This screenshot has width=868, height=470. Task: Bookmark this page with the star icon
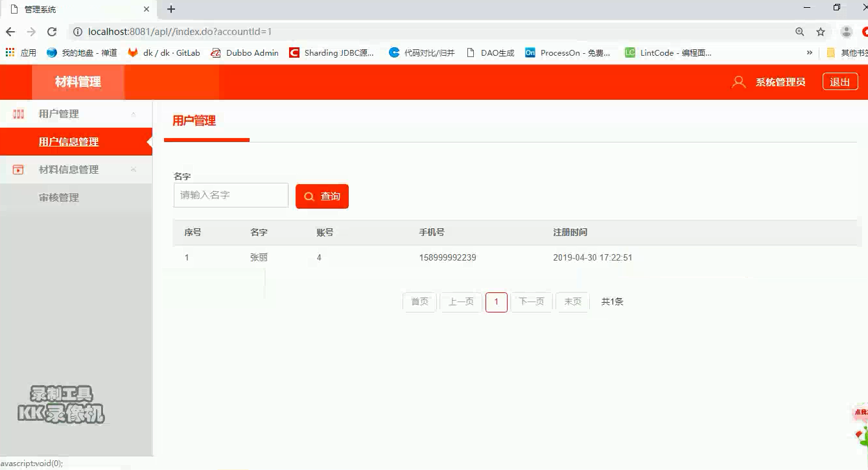821,32
